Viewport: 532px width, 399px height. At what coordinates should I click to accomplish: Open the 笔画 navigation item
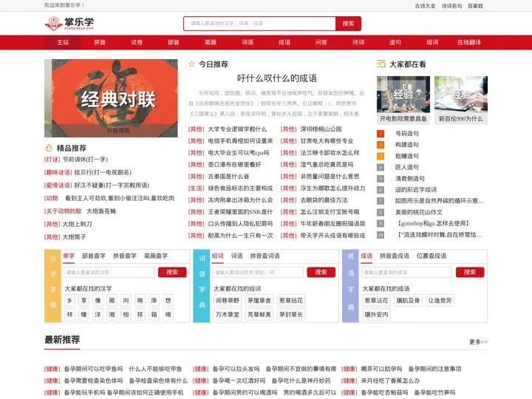click(x=211, y=42)
